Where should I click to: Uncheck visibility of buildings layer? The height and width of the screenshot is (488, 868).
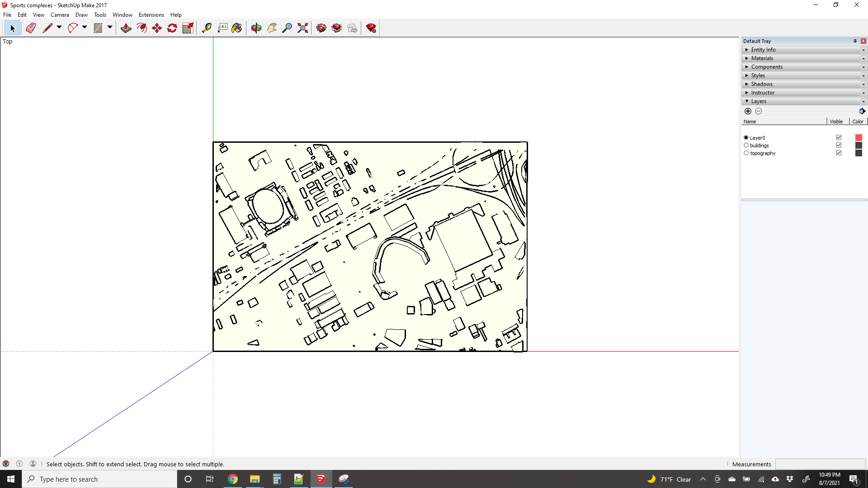click(x=839, y=145)
